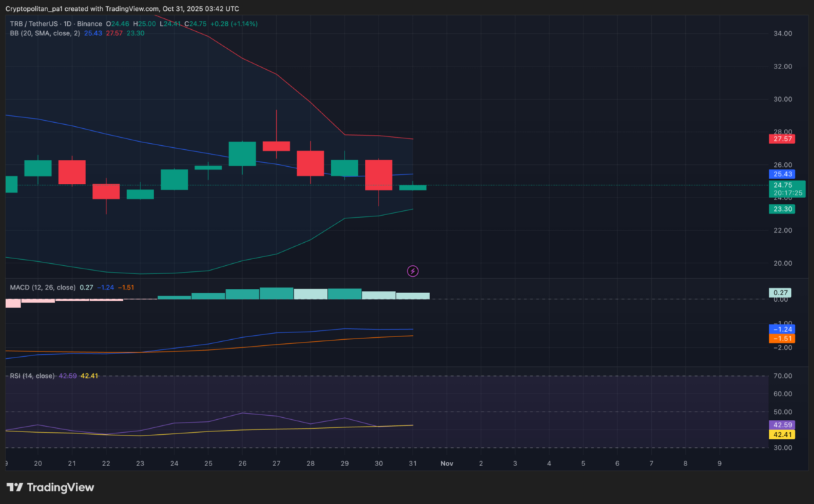Click the red 27.57 upper band price label
The height and width of the screenshot is (504, 814).
781,139
